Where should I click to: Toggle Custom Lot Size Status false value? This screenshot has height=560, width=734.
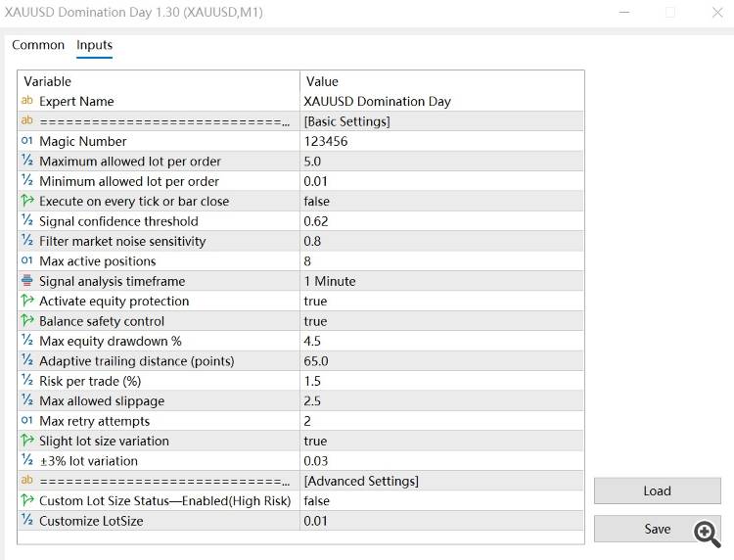tap(440, 501)
